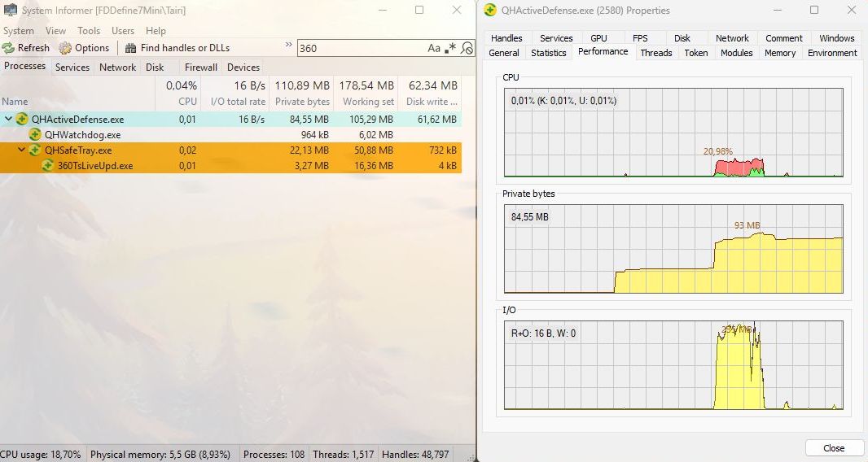Click in the search box containing 360
The width and height of the screenshot is (868, 462).
tap(361, 48)
